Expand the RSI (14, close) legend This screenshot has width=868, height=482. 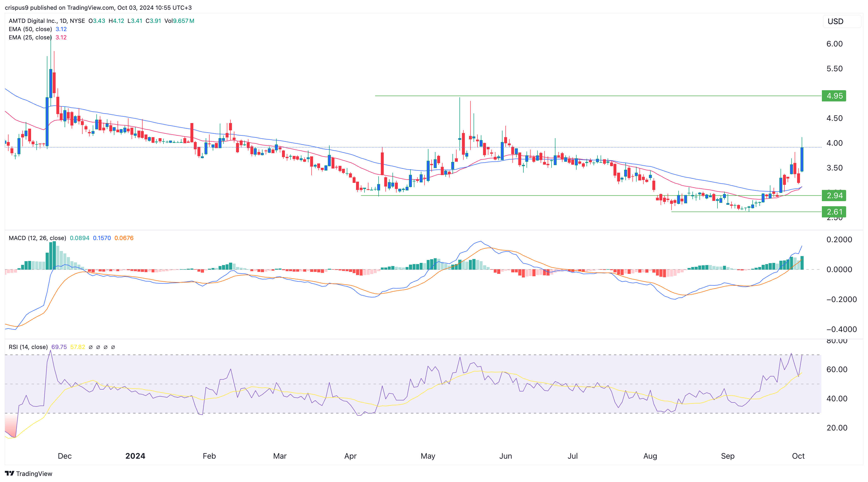coord(28,347)
